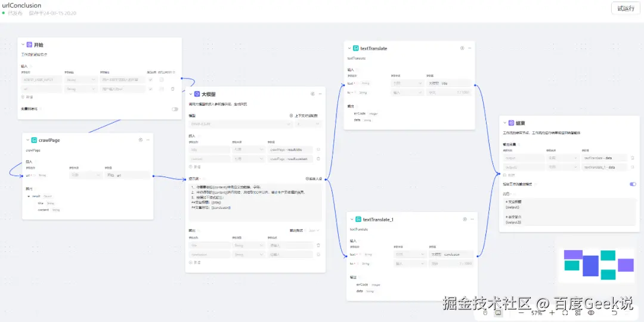The width and height of the screenshot is (644, 322).
Task: Toggle required checkbox for AGENT_USER_INPUT row
Action: [150, 80]
